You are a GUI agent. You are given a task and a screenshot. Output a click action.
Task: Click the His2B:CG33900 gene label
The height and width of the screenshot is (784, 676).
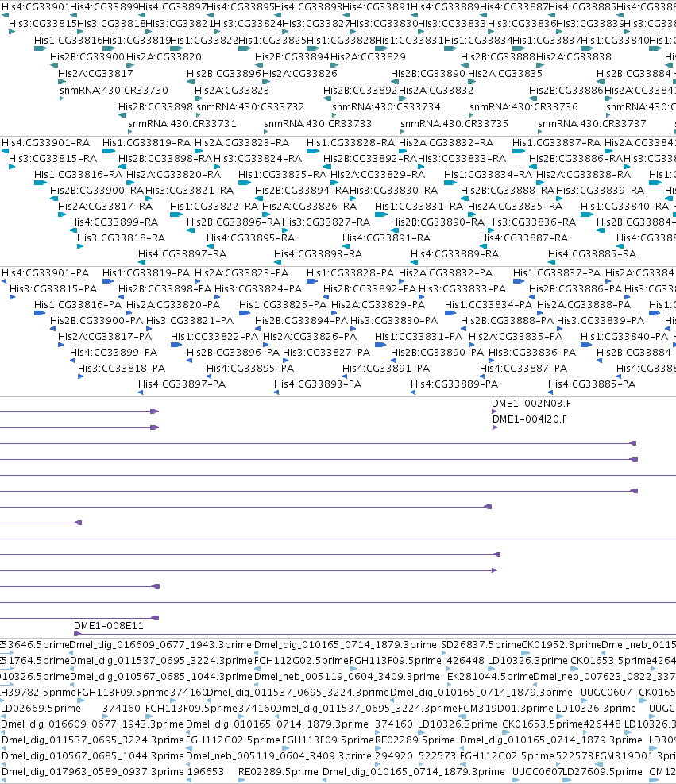point(87,57)
